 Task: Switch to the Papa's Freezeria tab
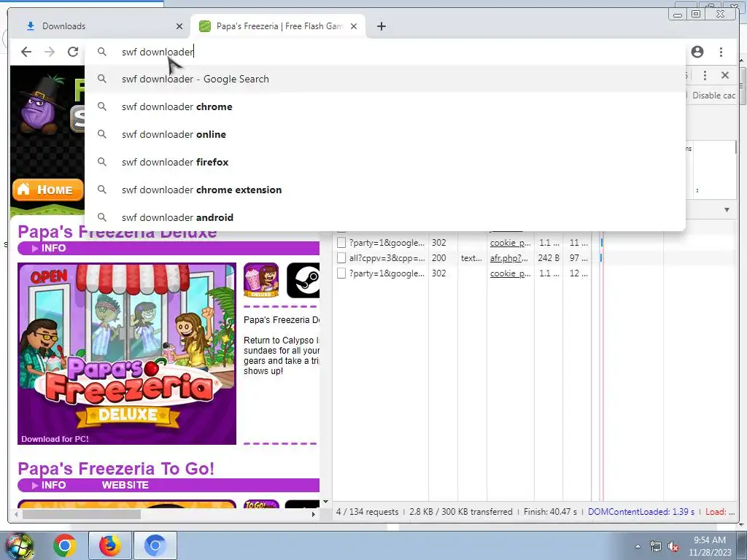[278, 26]
